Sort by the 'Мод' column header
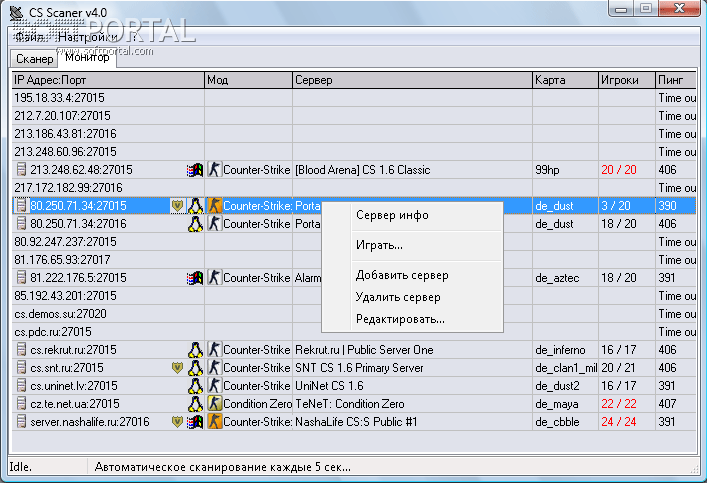This screenshot has width=707, height=483. [248, 80]
